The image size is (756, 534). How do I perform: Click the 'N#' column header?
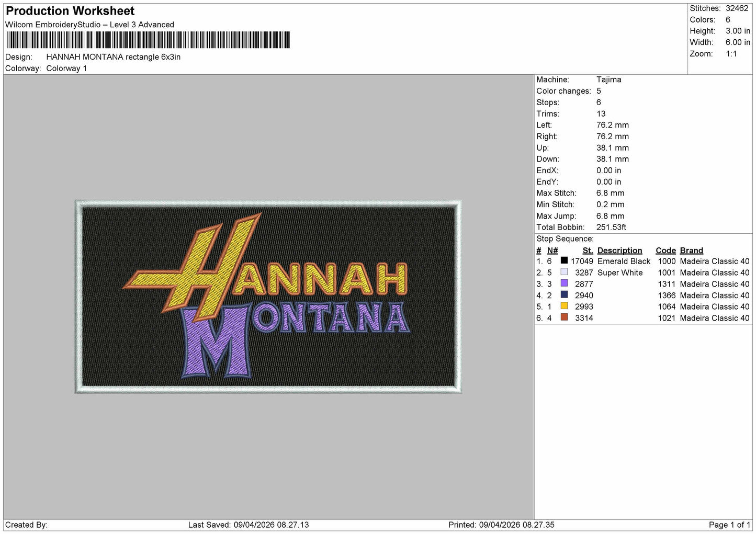pos(552,251)
